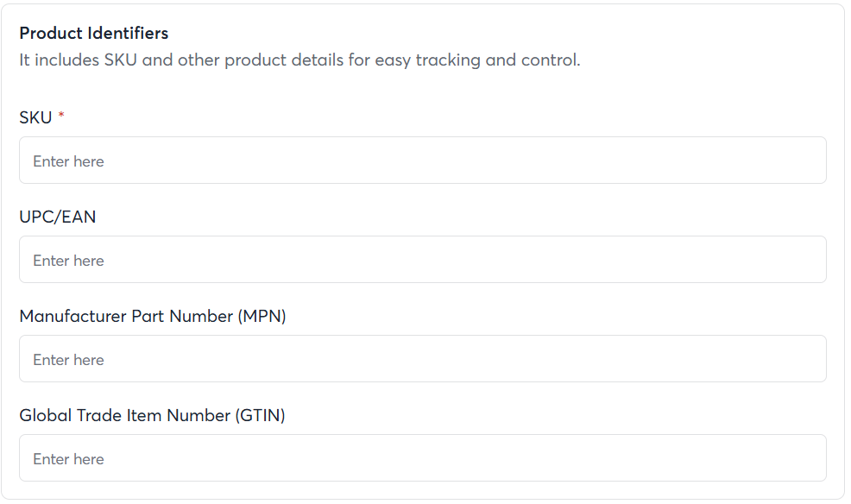
Task: Click "Enter here" placeholder under UPC/EAN
Action: point(68,261)
